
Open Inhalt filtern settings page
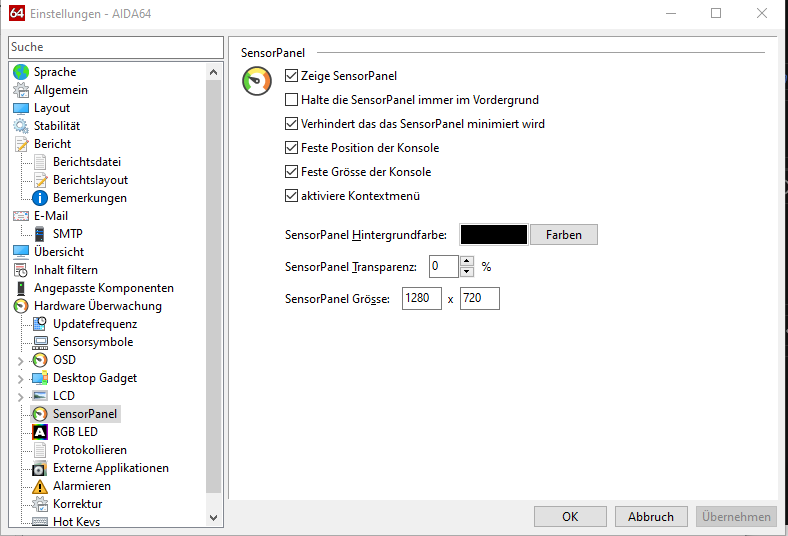coord(66,270)
